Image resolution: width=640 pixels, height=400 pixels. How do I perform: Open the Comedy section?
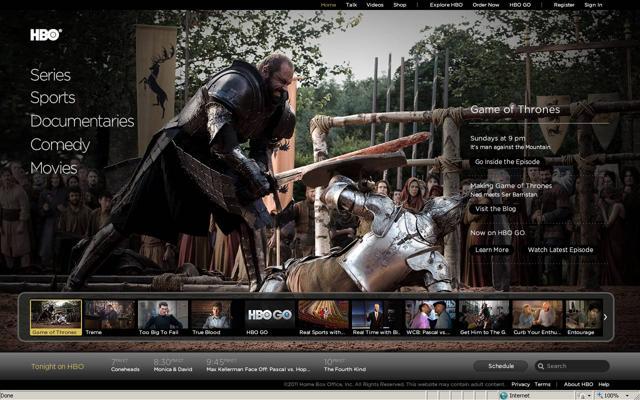[x=60, y=145]
